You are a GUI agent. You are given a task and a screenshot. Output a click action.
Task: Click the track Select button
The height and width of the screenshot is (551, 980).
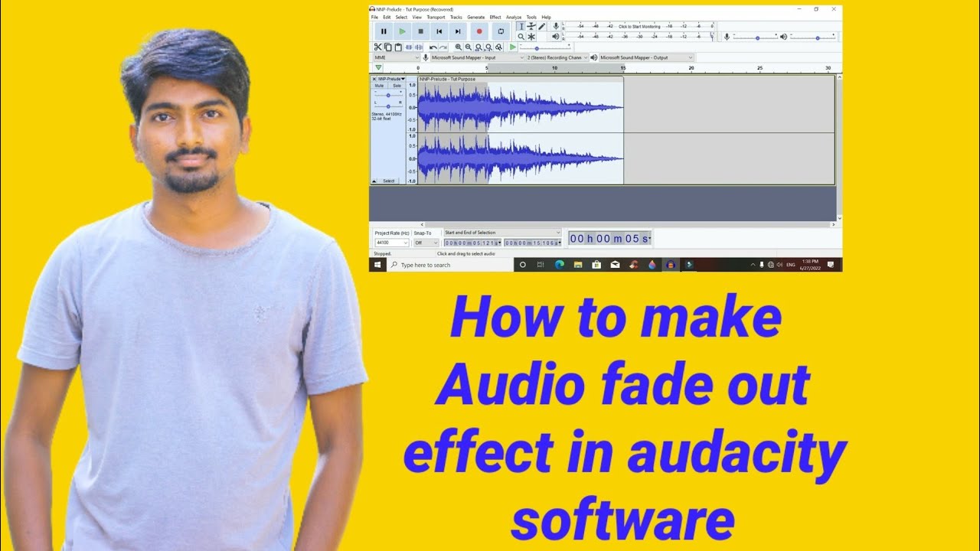389,181
